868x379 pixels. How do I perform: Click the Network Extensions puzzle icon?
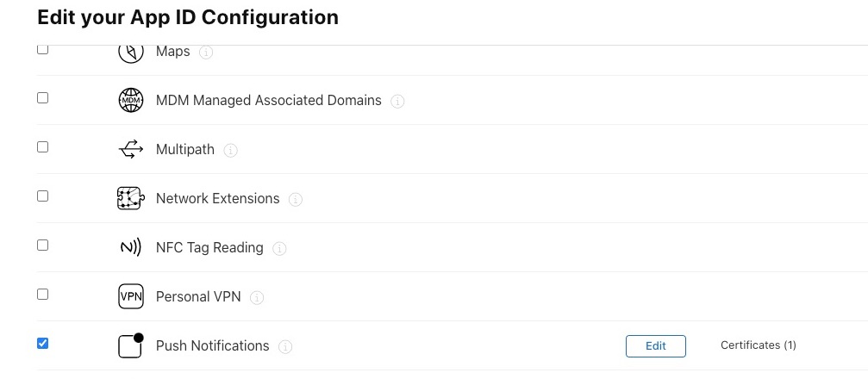[x=129, y=199]
